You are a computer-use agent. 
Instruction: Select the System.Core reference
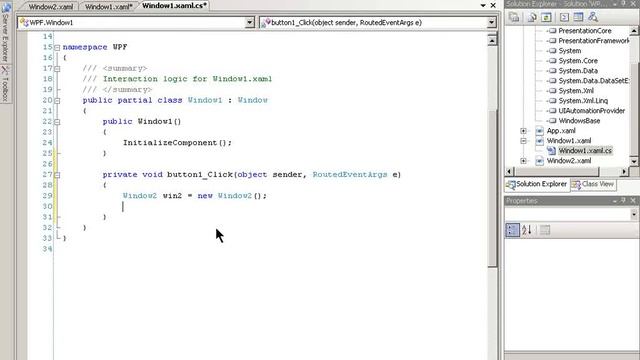[578, 61]
